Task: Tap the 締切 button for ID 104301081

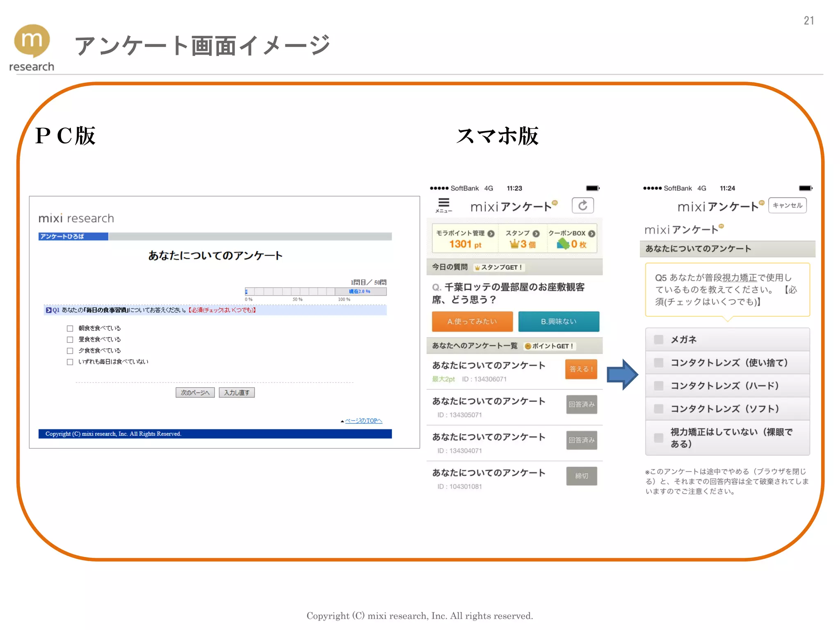Action: click(x=582, y=476)
